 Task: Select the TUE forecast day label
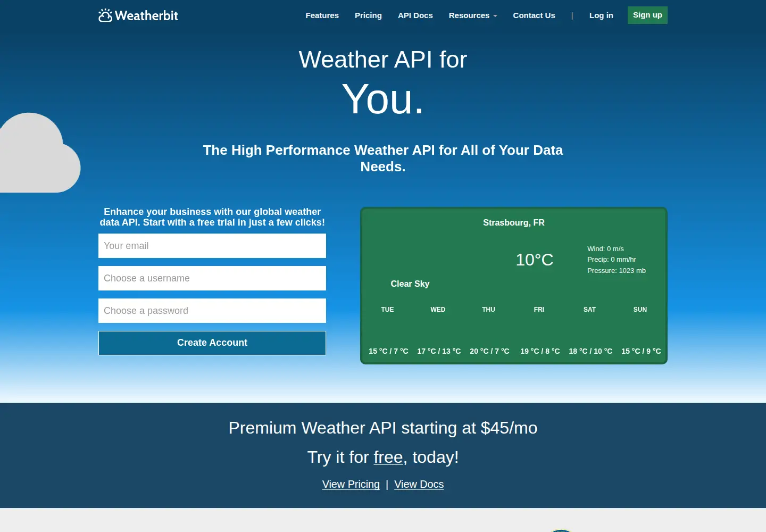[387, 310]
